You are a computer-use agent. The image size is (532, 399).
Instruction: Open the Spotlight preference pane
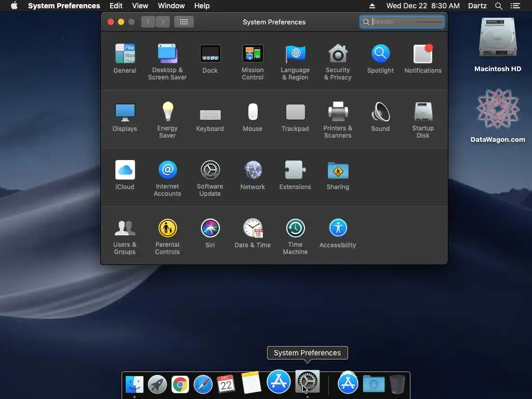click(x=380, y=59)
